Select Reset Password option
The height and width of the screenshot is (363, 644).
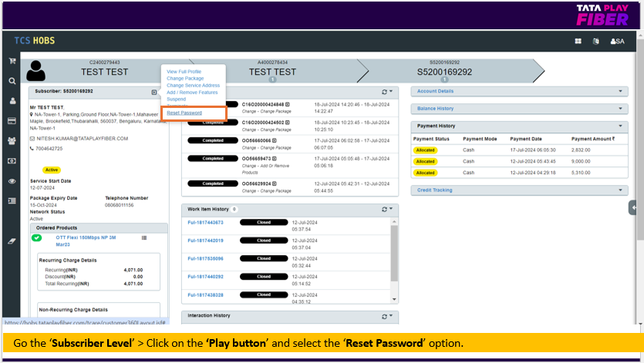click(x=184, y=113)
